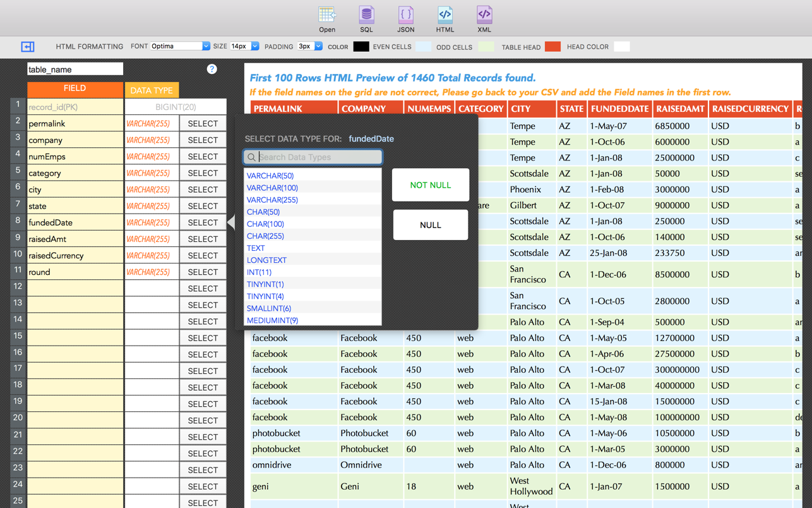Open the help question mark icon
The height and width of the screenshot is (508, 812).
pos(212,70)
